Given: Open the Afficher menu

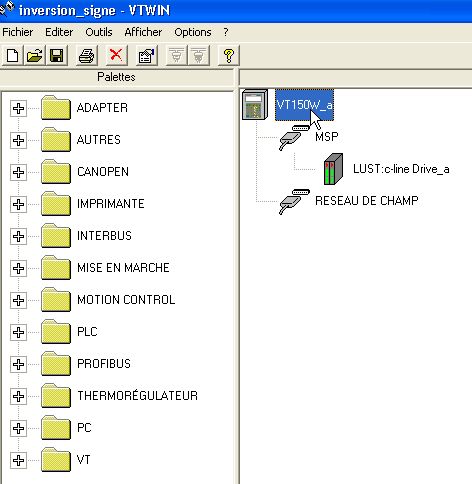Looking at the screenshot, I should (x=143, y=32).
